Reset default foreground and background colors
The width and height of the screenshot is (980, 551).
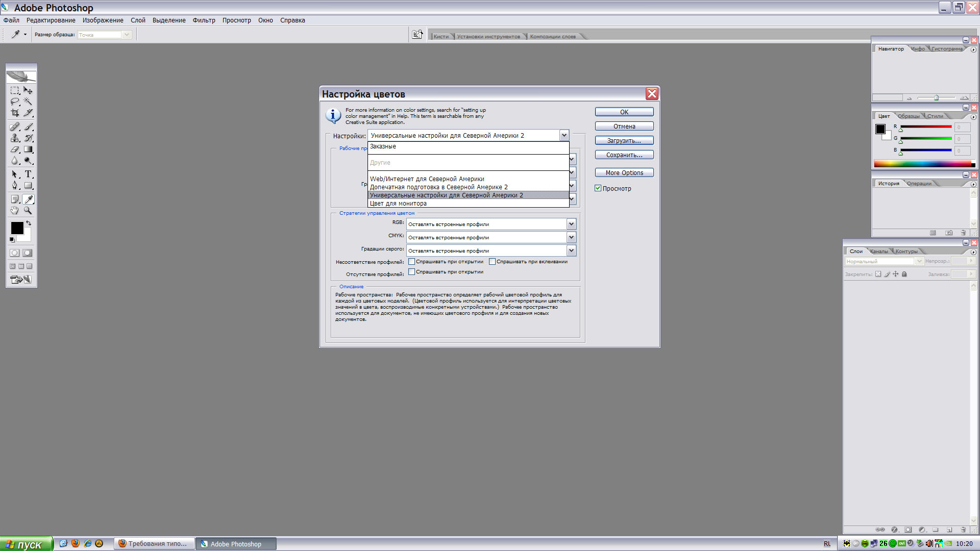(12, 240)
